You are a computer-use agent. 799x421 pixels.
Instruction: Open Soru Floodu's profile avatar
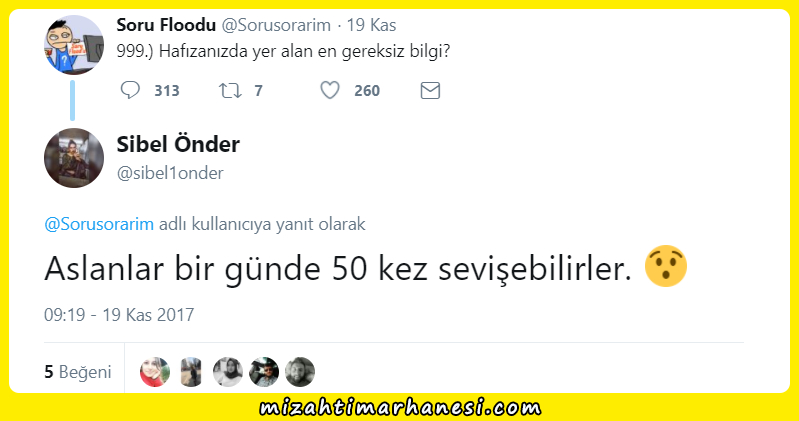74,45
